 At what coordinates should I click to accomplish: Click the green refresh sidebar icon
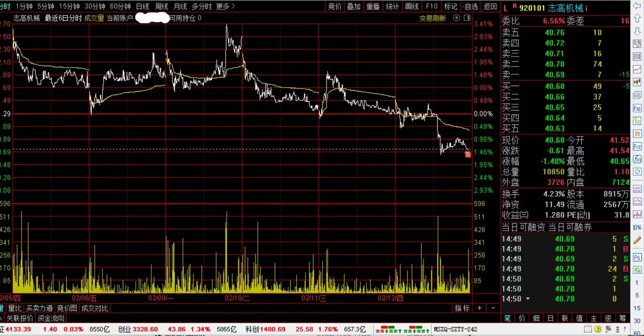click(x=637, y=270)
